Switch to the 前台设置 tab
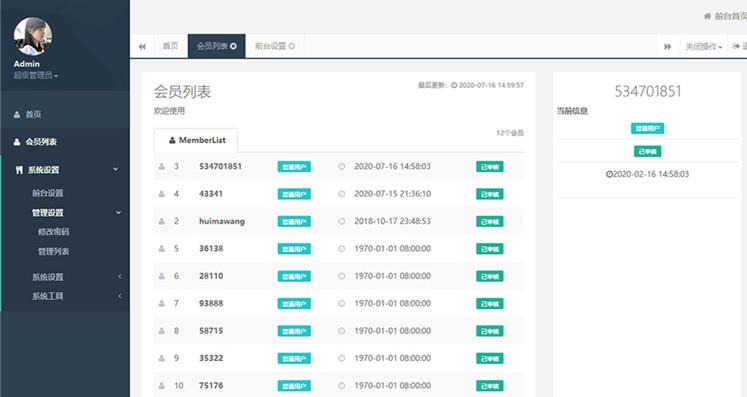The width and height of the screenshot is (747, 397). coord(270,46)
